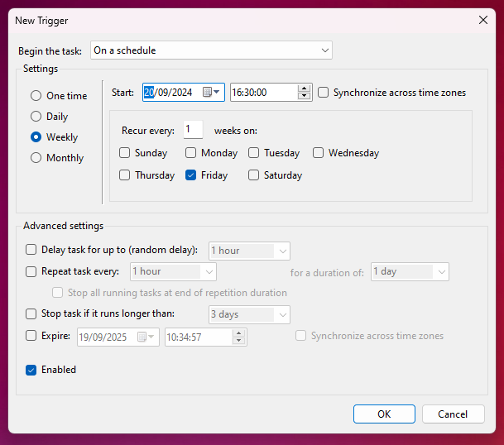The height and width of the screenshot is (445, 504).
Task: Enable the Wednesday checkbox
Action: click(x=319, y=153)
